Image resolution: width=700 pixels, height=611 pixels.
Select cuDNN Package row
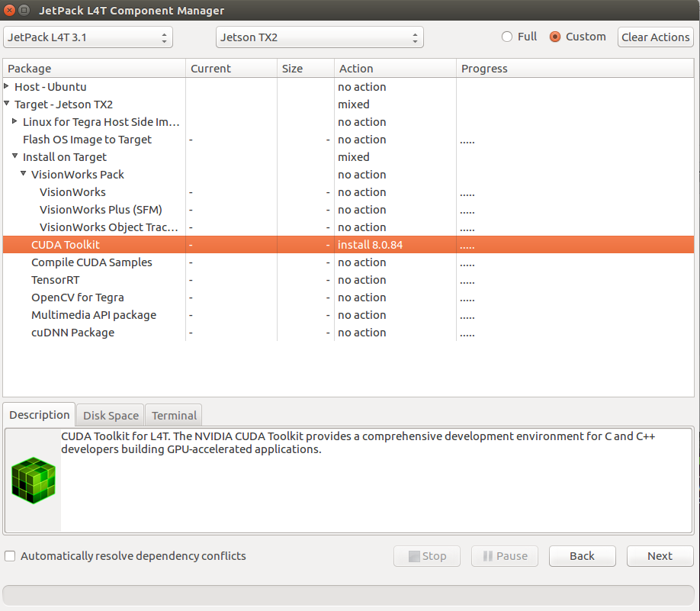click(348, 333)
